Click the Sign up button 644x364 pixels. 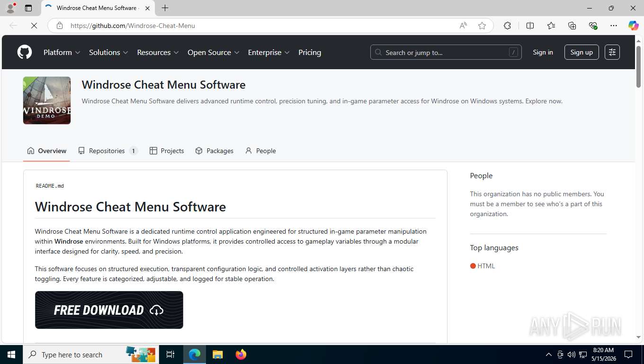(x=581, y=52)
